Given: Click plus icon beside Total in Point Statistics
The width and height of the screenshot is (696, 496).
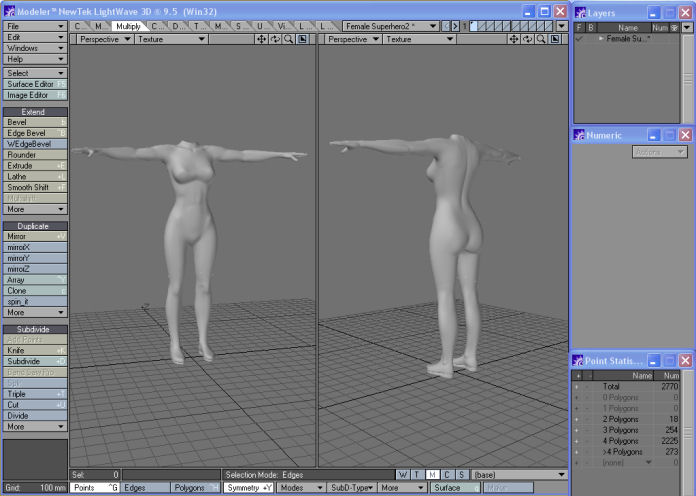Looking at the screenshot, I should click(x=576, y=386).
